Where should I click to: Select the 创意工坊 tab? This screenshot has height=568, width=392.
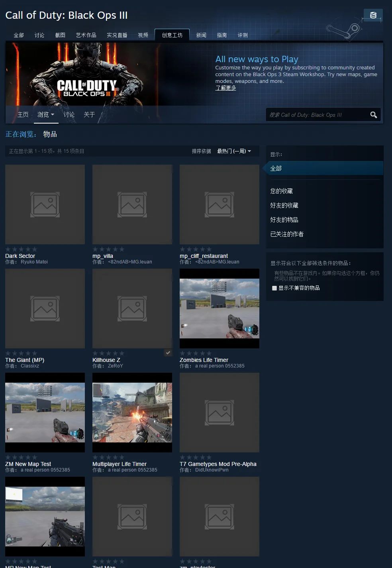pos(172,35)
